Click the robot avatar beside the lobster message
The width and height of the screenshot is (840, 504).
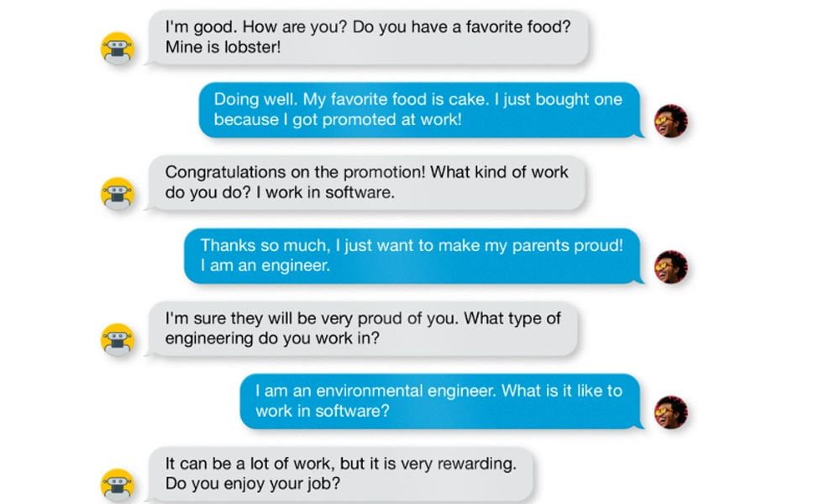[x=118, y=49]
